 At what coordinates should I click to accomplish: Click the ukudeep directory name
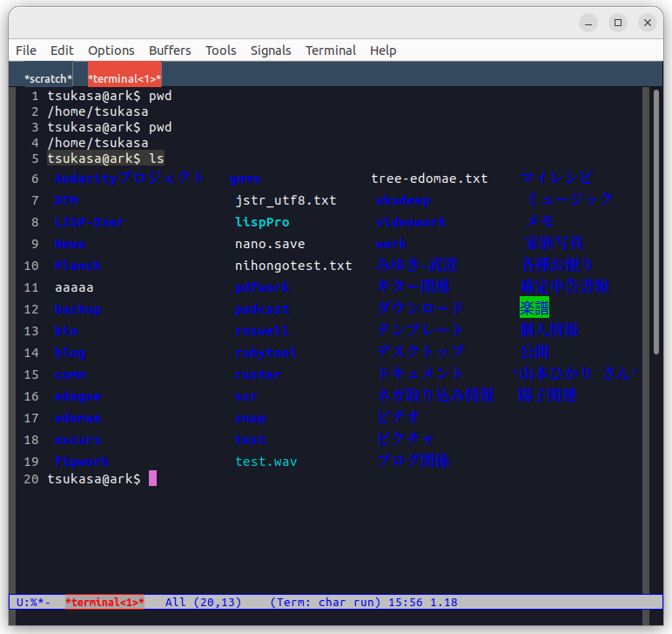(403, 200)
